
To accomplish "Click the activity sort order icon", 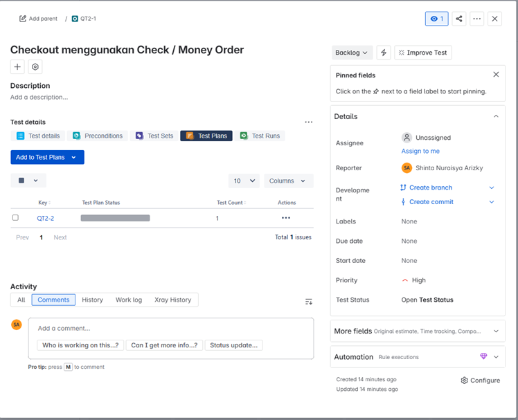I will click(309, 301).
